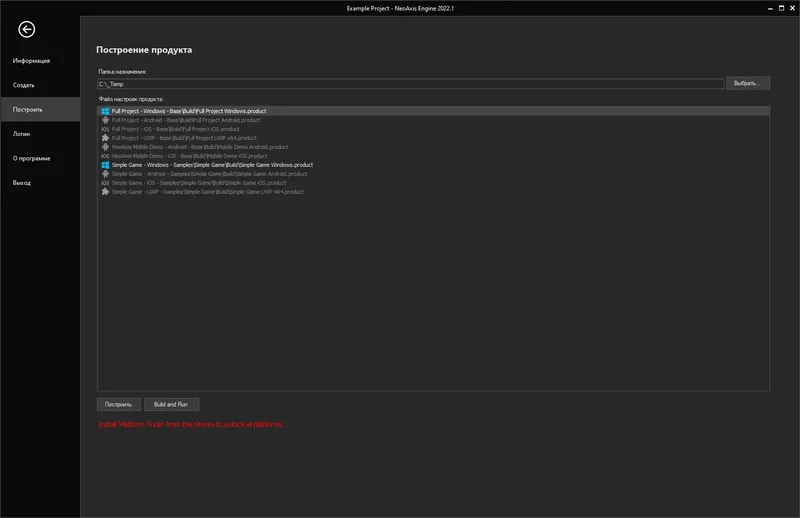Select NeoAxis Mobile Demo iOS product entry
Screen dimensions: 800x518
[190, 156]
